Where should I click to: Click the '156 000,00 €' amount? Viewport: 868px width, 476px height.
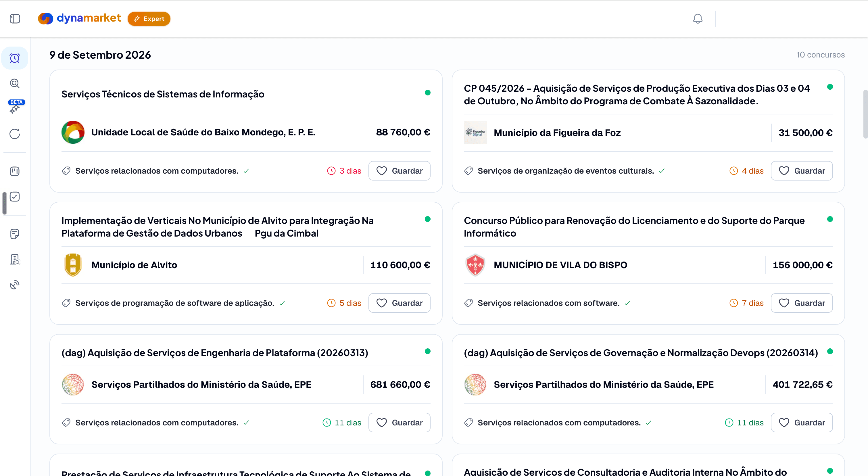click(802, 265)
